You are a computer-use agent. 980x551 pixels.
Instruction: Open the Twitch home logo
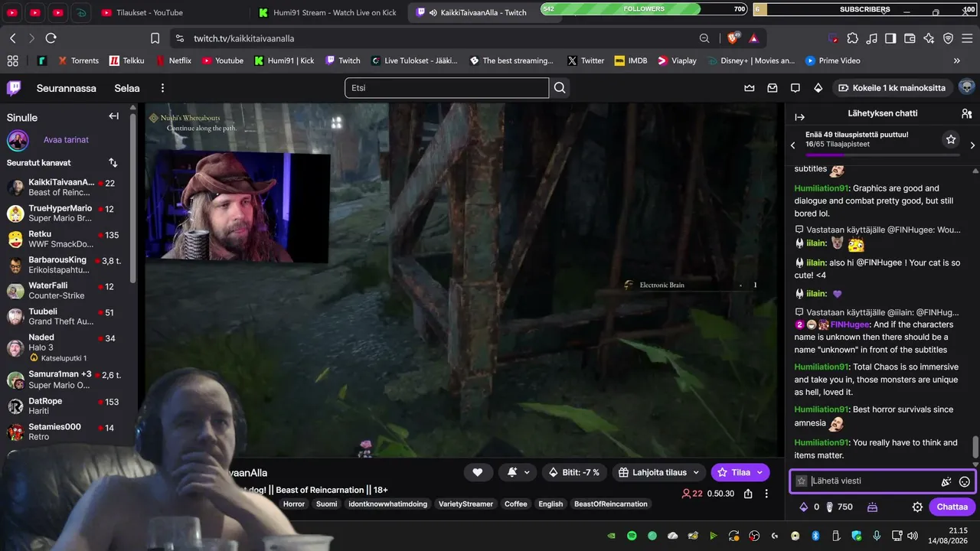(x=14, y=88)
